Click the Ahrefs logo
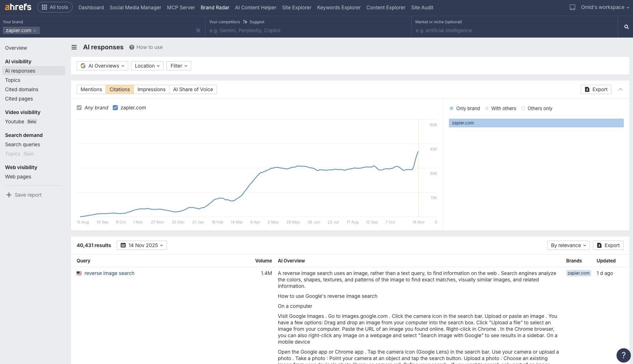The height and width of the screenshot is (364, 633). [18, 7]
